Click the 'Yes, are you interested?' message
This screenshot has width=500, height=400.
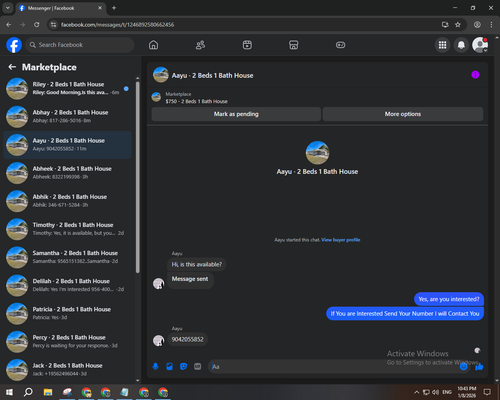click(x=449, y=299)
